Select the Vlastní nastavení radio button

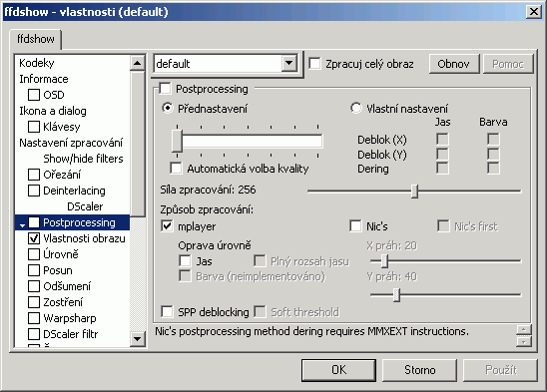click(x=355, y=108)
